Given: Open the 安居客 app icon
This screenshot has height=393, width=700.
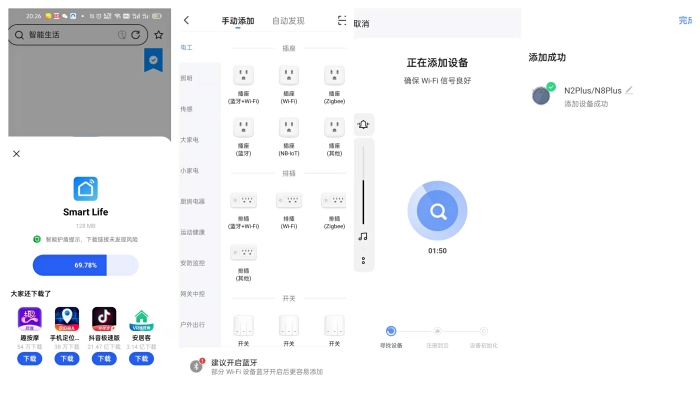Looking at the screenshot, I should coord(142,319).
